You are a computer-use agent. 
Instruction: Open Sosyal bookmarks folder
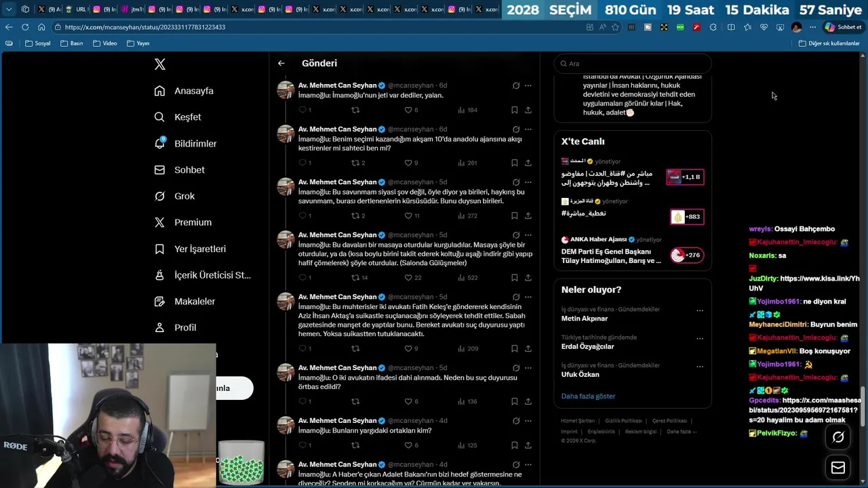point(38,43)
